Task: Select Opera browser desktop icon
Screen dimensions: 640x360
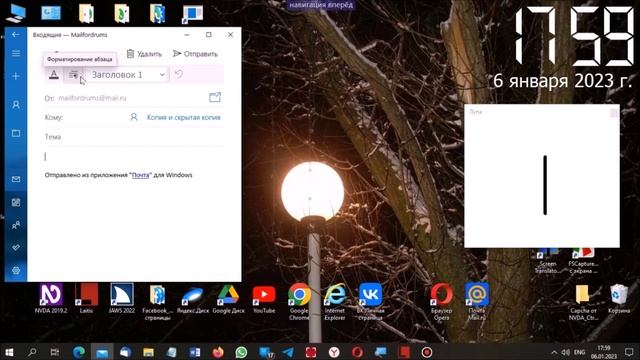Action: click(x=441, y=301)
